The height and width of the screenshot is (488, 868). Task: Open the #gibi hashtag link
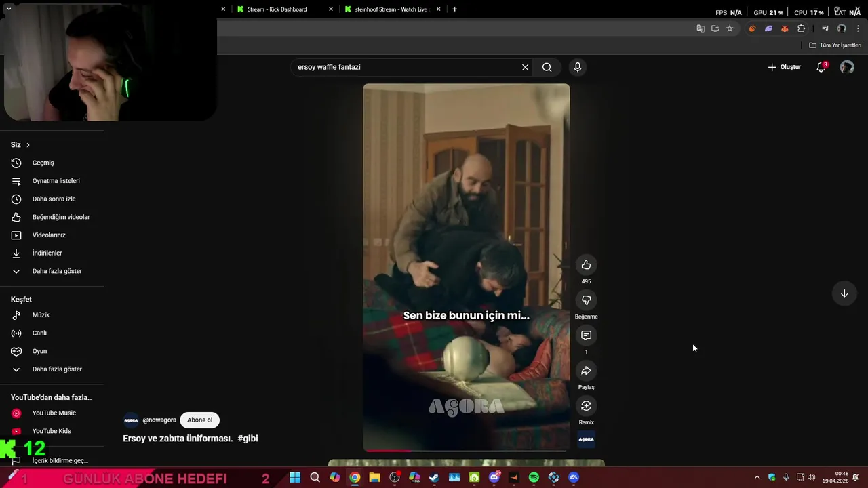click(x=248, y=439)
